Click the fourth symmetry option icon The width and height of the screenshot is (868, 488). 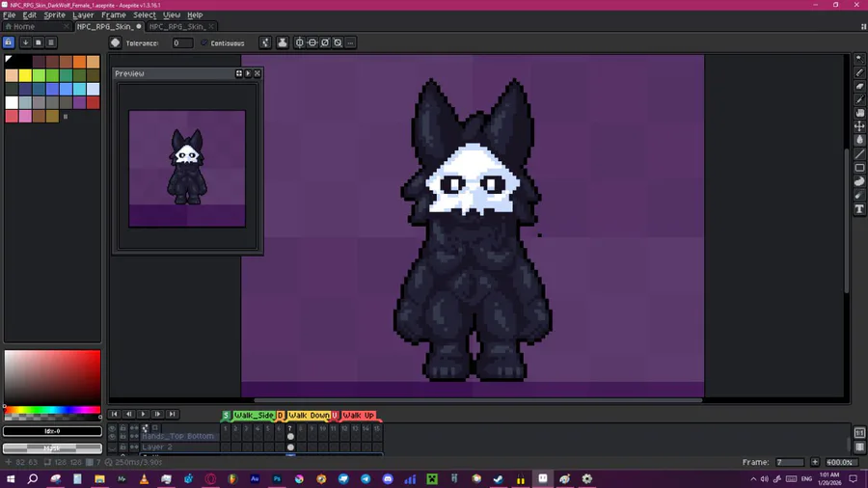point(338,42)
